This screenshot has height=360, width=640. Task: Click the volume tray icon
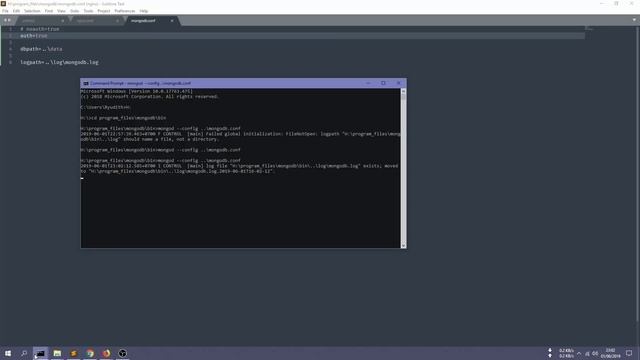595,353
